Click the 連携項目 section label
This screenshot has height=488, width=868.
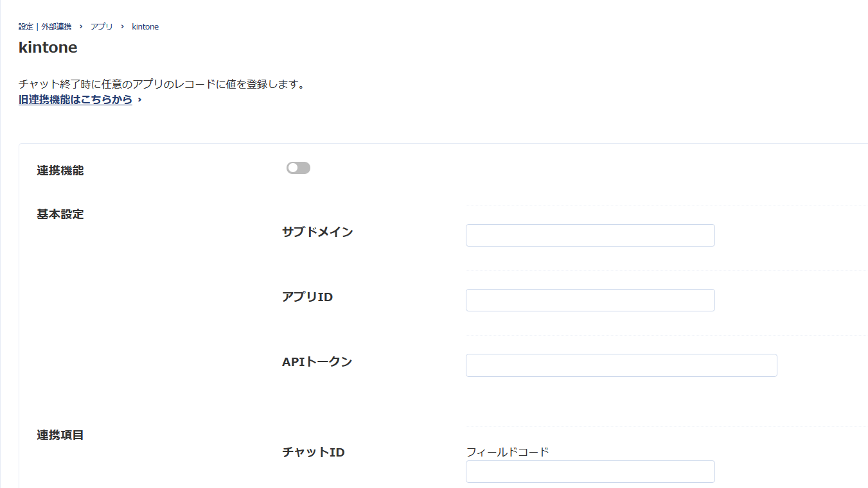60,435
